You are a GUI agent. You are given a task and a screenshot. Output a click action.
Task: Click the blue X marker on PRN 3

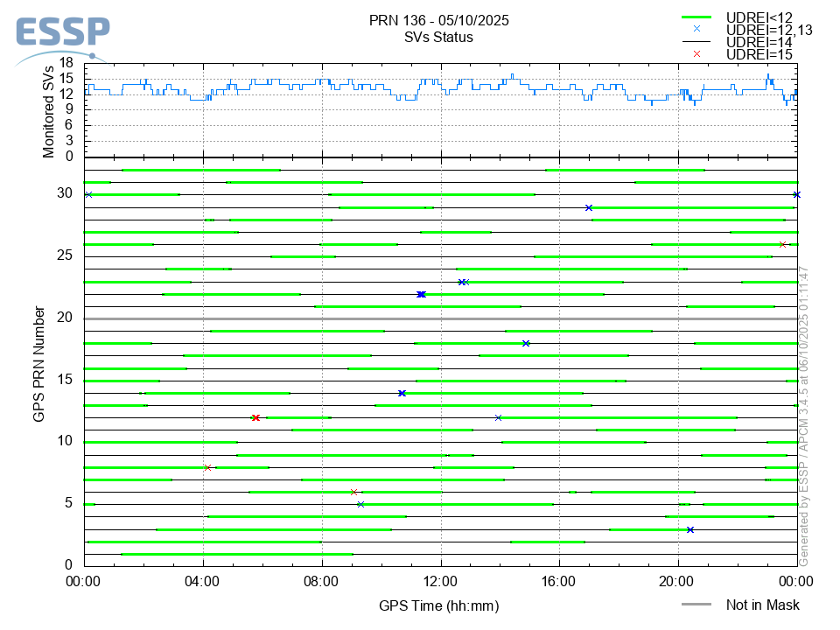(690, 529)
